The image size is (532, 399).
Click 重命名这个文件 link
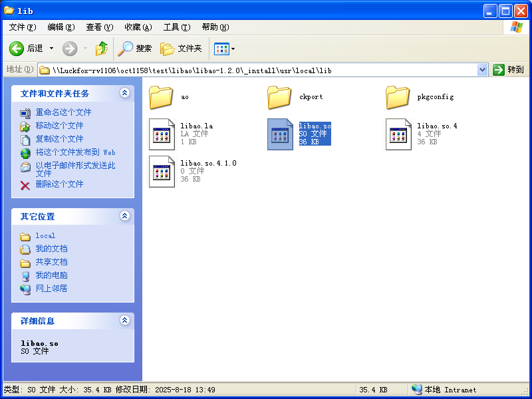pyautogui.click(x=63, y=112)
